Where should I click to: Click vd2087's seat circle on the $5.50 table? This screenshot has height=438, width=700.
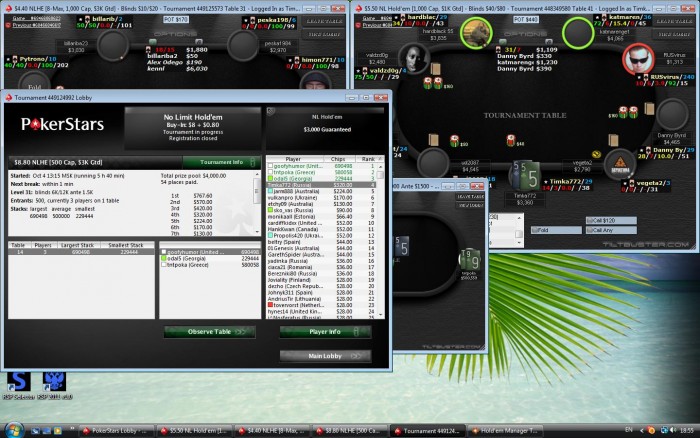tap(433, 163)
